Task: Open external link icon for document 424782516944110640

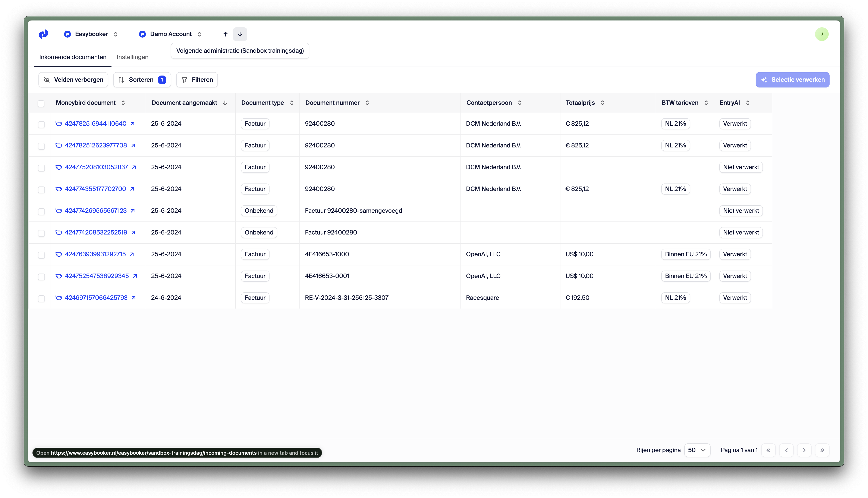Action: tap(132, 124)
